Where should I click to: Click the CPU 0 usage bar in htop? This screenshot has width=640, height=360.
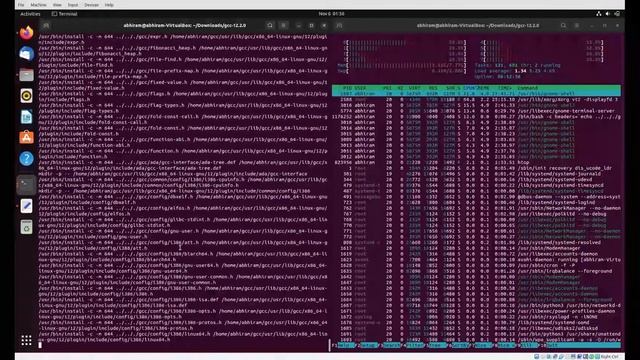(x=404, y=42)
